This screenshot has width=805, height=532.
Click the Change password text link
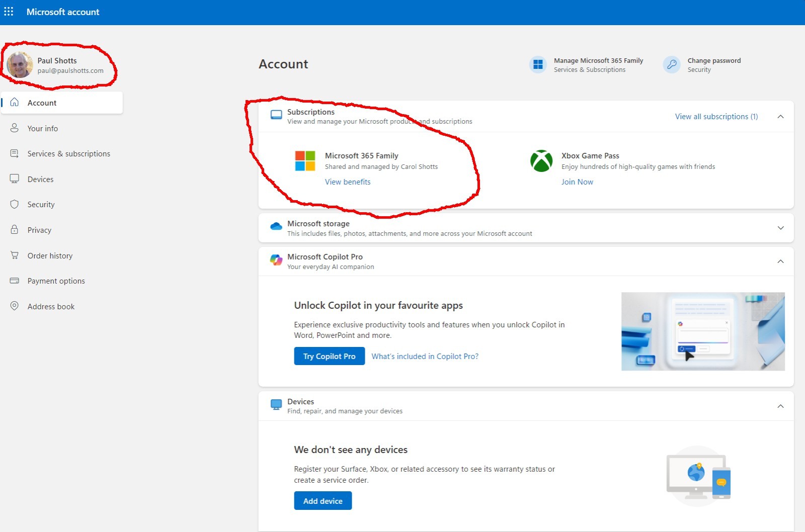[x=714, y=60]
